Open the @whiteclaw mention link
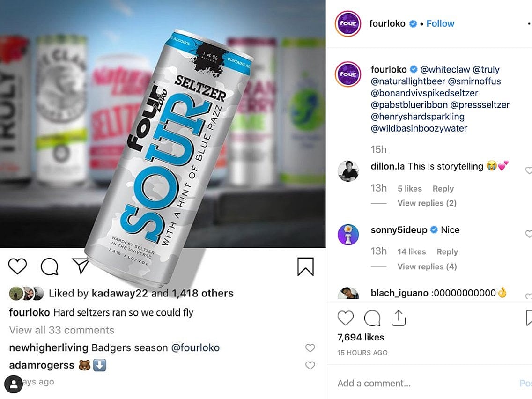Viewport: 532px width, 399px height. coord(445,69)
